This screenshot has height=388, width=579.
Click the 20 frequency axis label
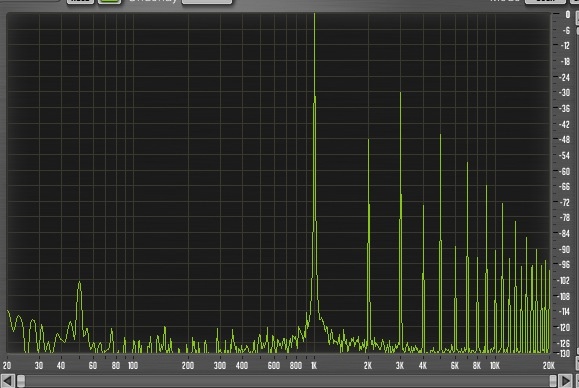click(7, 365)
